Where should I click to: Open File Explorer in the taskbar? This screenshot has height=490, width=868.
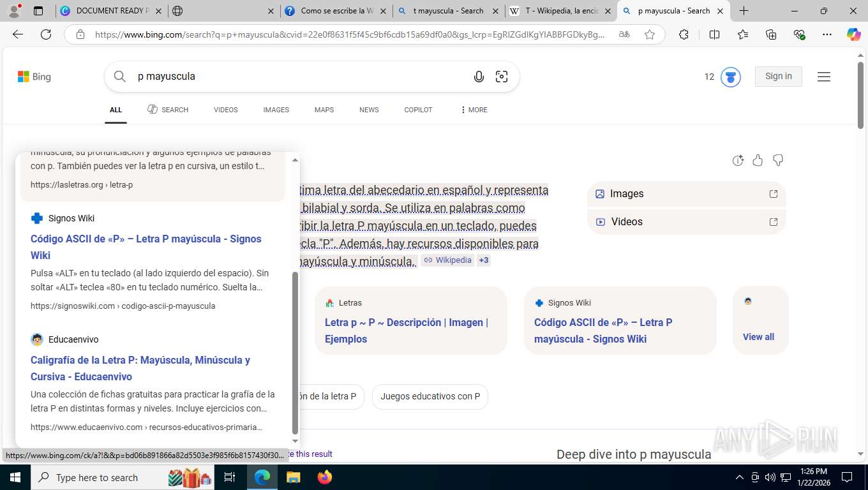pos(293,477)
